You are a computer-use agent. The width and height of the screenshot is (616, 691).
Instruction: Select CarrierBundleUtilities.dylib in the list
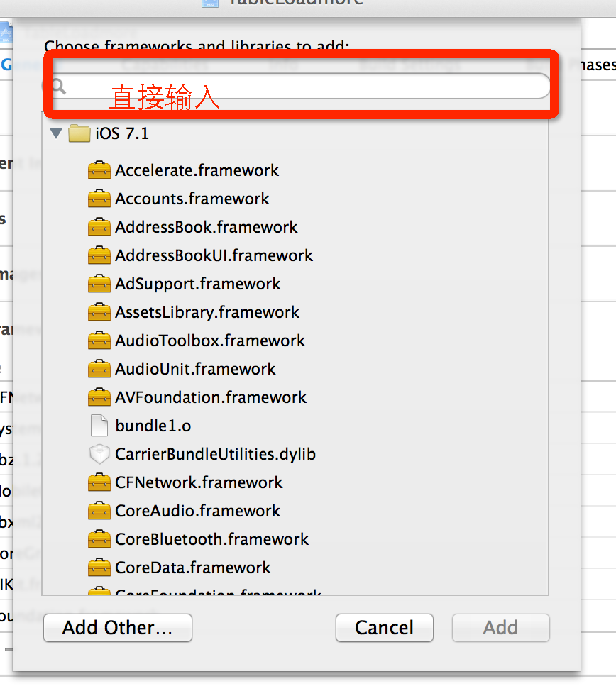(215, 454)
